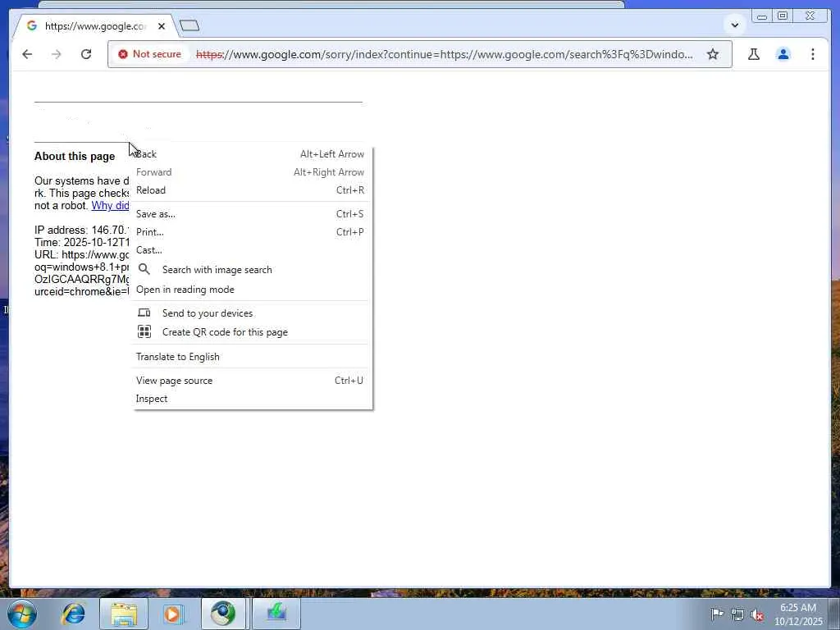The width and height of the screenshot is (840, 630).
Task: Click the About this page heading
Action: (x=75, y=157)
